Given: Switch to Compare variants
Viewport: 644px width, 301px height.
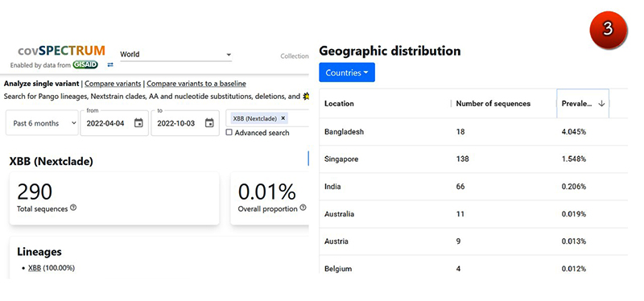Looking at the screenshot, I should [113, 84].
